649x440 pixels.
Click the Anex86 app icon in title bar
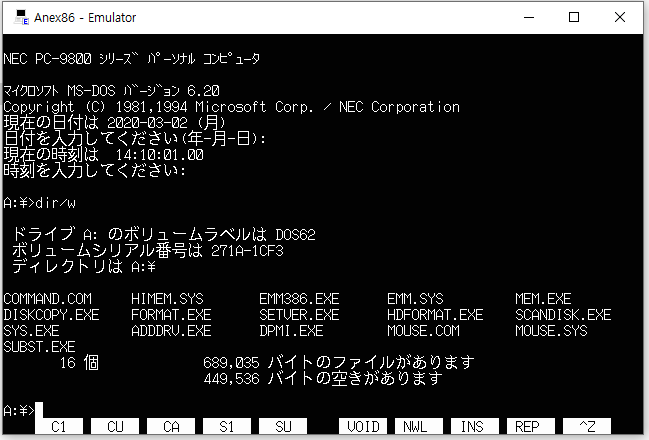(x=21, y=17)
